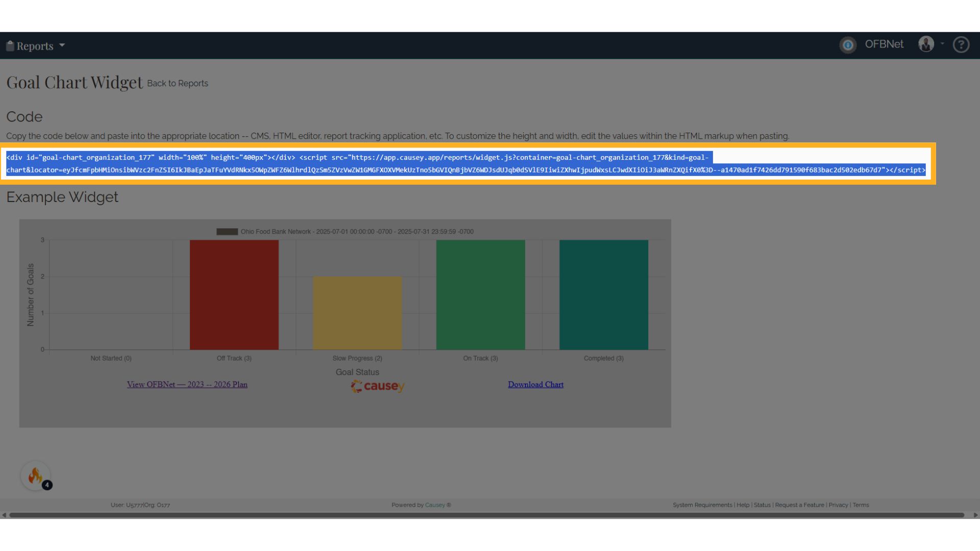This screenshot has height=551, width=980.
Task: Click the teal Completed bar
Action: pyautogui.click(x=604, y=295)
